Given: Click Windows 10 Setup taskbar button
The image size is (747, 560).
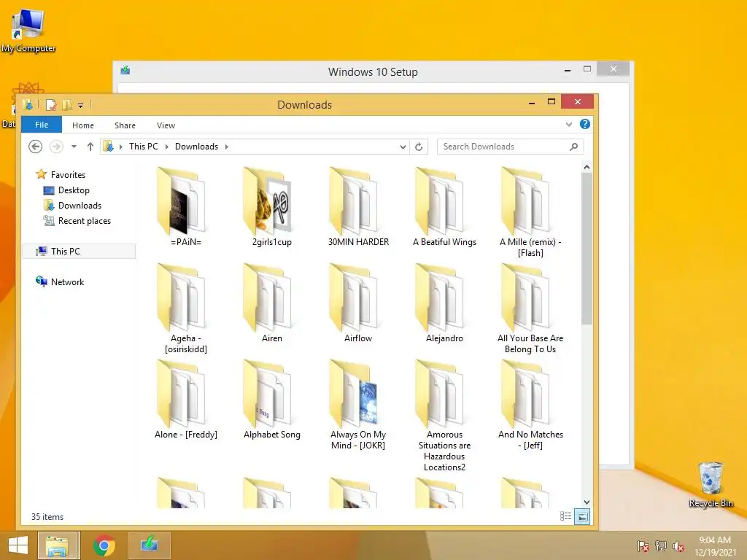Looking at the screenshot, I should (x=149, y=545).
